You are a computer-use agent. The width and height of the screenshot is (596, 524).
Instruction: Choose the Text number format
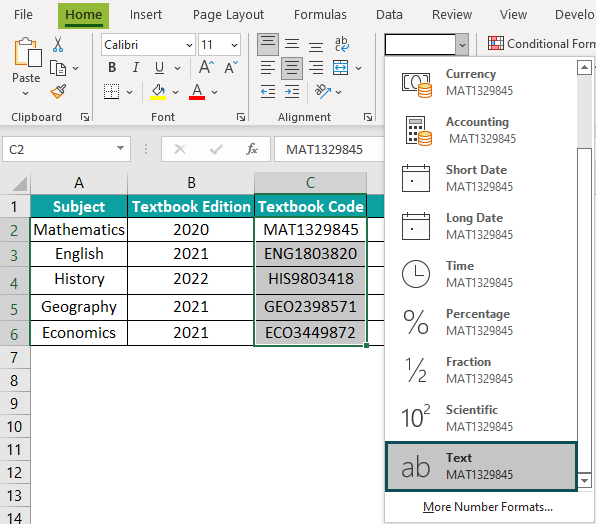pos(481,466)
